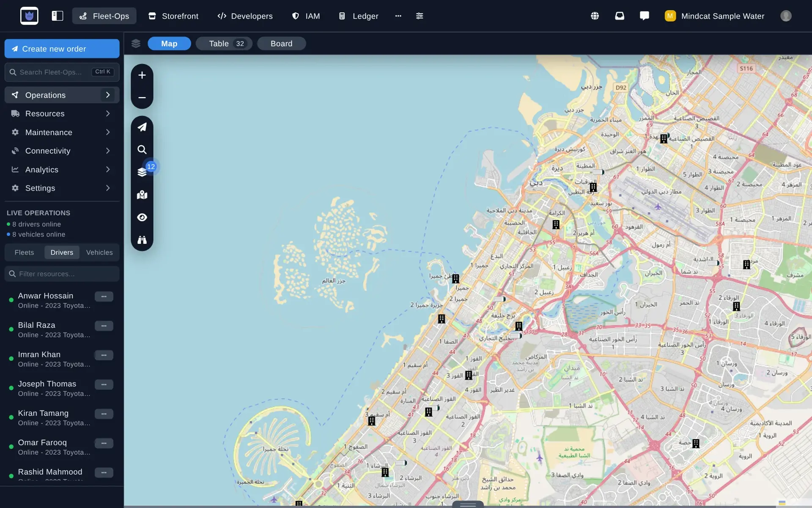Select the Drivers filter toggle

point(62,252)
